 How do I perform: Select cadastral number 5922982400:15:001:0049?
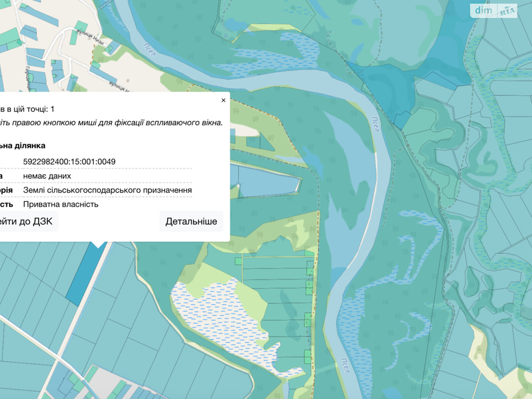coord(69,162)
